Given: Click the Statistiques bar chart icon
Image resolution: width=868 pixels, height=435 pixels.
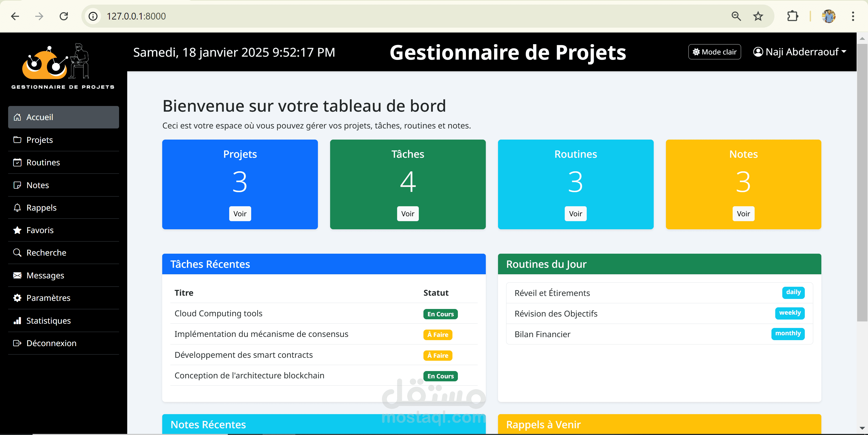Looking at the screenshot, I should pos(17,321).
